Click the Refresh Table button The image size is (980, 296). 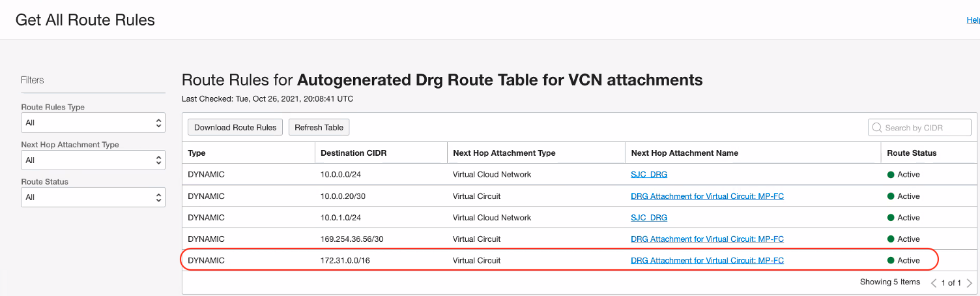click(x=319, y=128)
